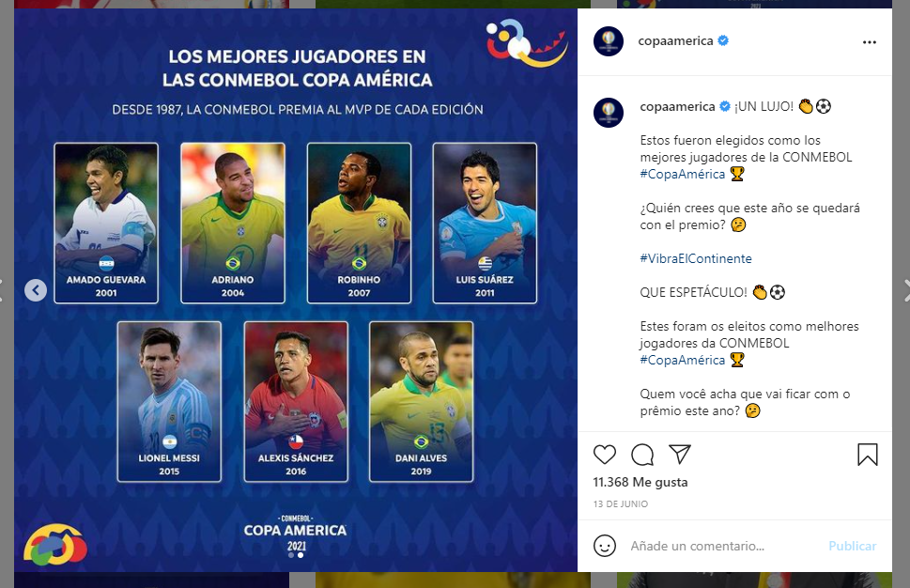View the 11.368 Me gusta likes list
The width and height of the screenshot is (910, 588).
click(x=640, y=482)
